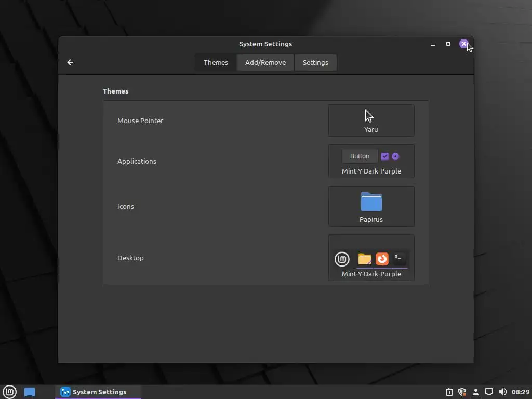This screenshot has height=399, width=532.
Task: Maximize the System Settings window
Action: 448,44
